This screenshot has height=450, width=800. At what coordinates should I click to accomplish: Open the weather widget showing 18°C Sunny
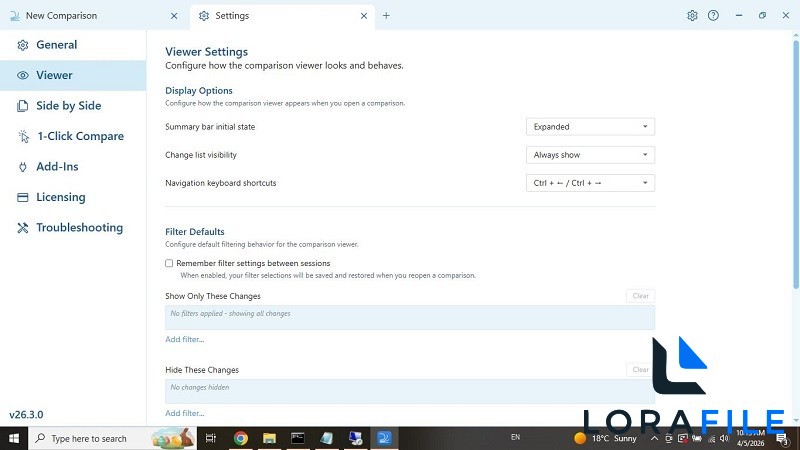pos(606,438)
